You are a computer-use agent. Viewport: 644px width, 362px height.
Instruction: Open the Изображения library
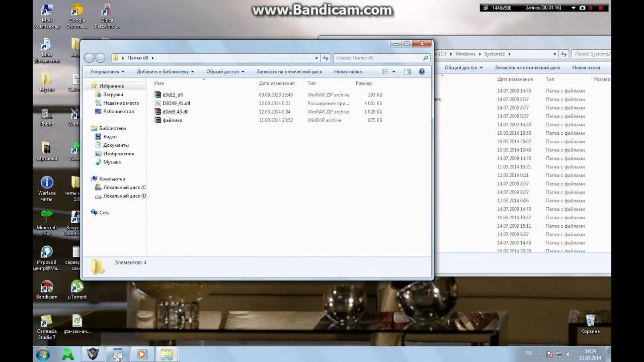(x=118, y=154)
